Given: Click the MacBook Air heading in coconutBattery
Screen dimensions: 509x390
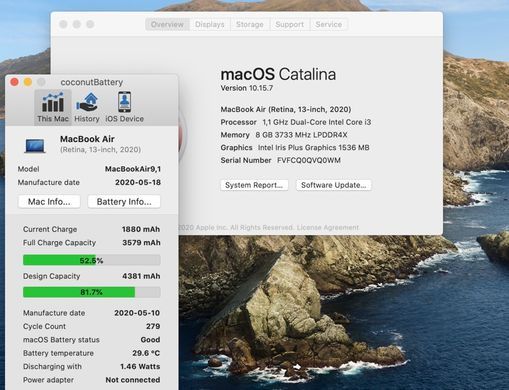Looking at the screenshot, I should pyautogui.click(x=87, y=139).
